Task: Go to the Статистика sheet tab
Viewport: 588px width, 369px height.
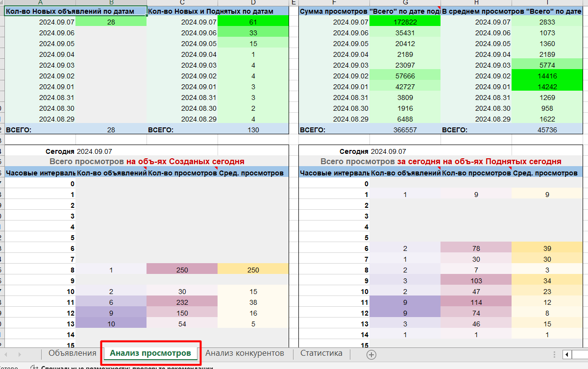Action: [321, 353]
